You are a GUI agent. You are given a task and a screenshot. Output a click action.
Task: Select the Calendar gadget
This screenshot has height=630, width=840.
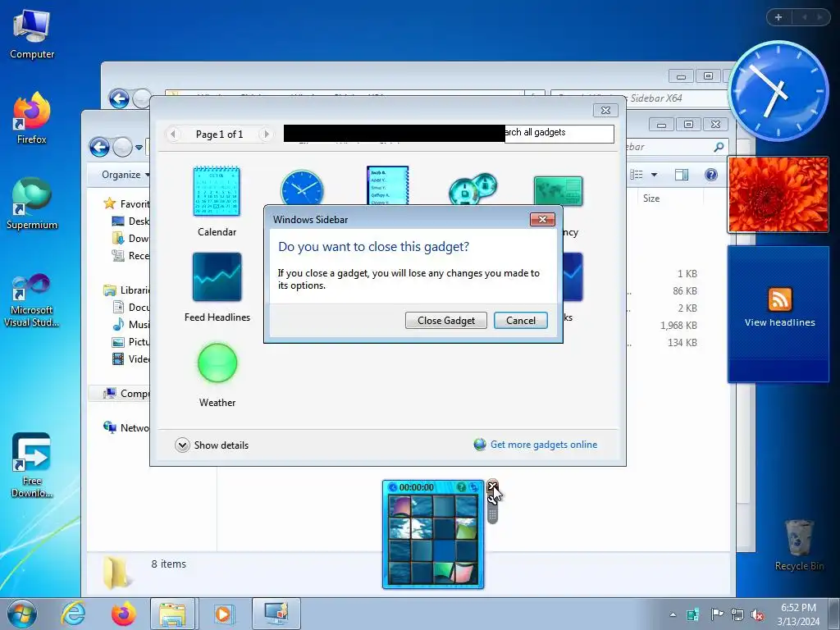pos(217,202)
